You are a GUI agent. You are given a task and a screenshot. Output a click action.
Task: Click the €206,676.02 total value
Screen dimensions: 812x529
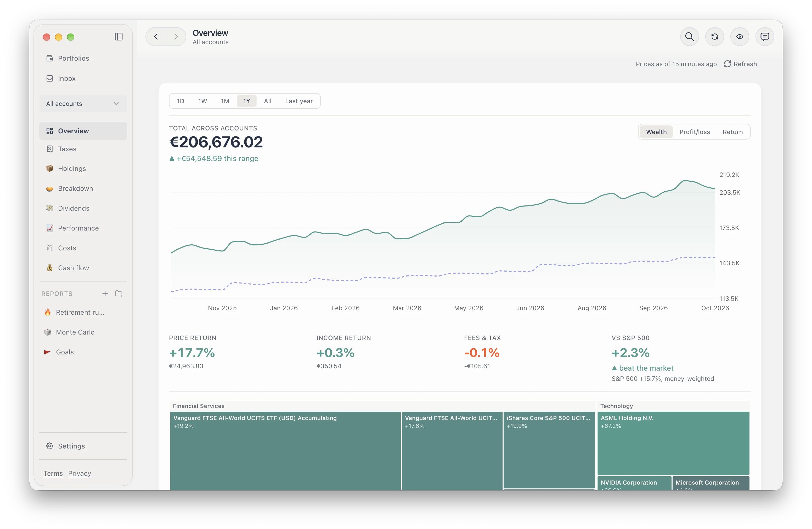216,142
